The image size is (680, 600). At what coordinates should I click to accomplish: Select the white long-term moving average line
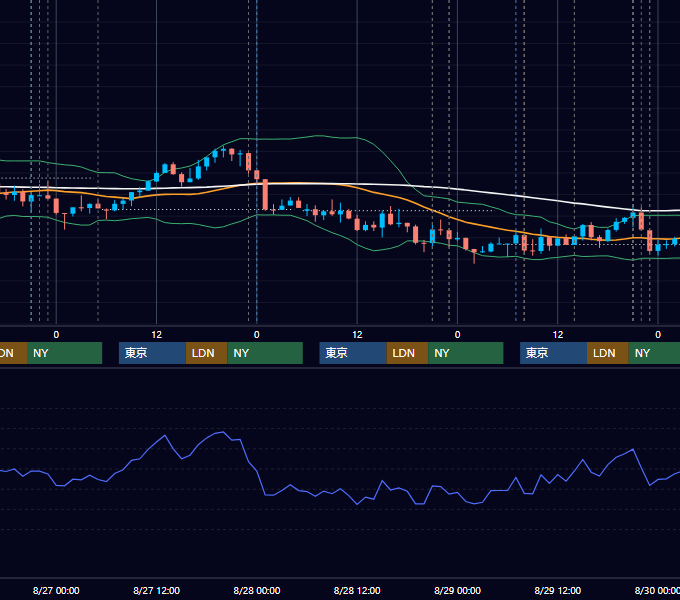[520, 196]
